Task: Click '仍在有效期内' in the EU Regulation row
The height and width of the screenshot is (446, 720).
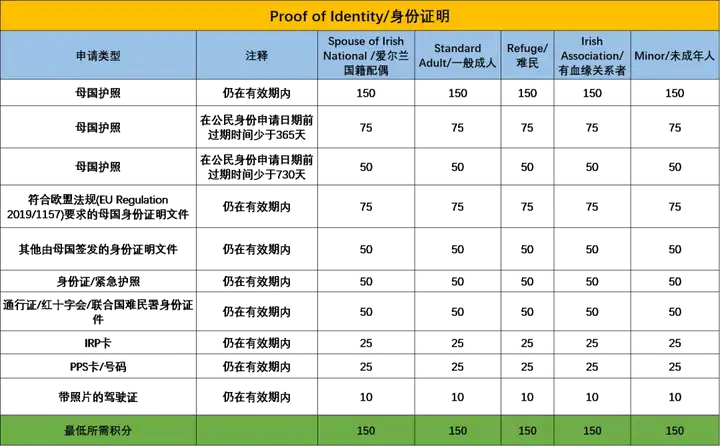Action: click(x=257, y=207)
